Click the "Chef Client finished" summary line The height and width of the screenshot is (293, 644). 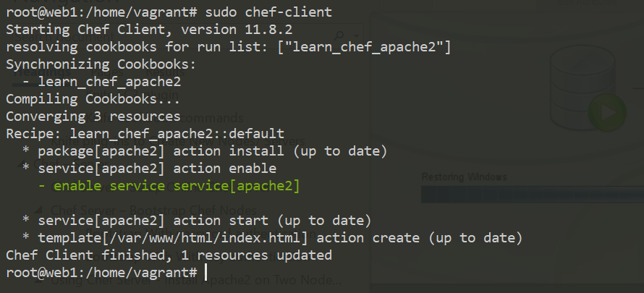[169, 255]
